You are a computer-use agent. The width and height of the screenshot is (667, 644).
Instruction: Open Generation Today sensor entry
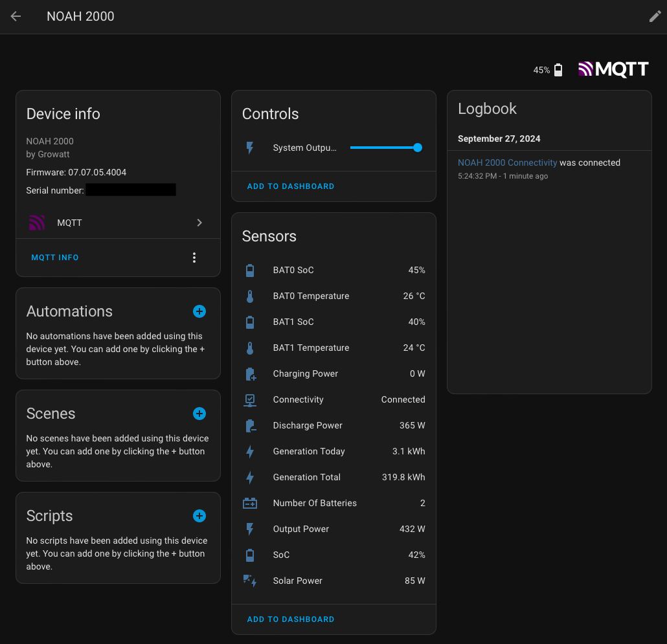(x=334, y=451)
